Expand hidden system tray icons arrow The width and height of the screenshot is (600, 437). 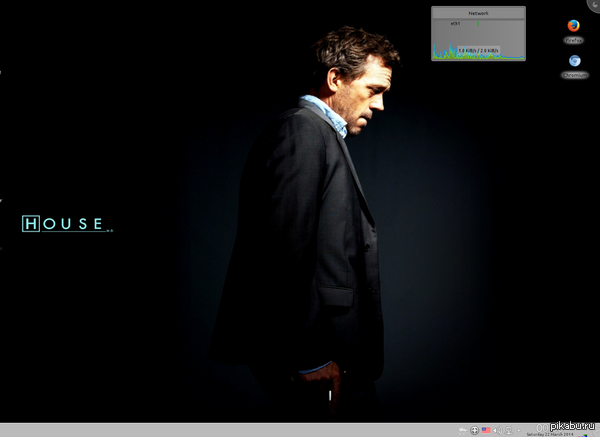(x=519, y=430)
